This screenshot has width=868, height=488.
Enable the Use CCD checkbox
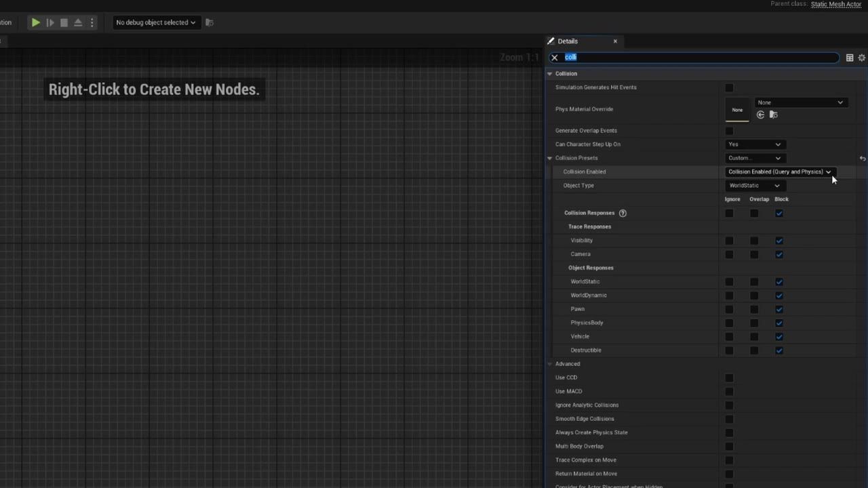[729, 378]
